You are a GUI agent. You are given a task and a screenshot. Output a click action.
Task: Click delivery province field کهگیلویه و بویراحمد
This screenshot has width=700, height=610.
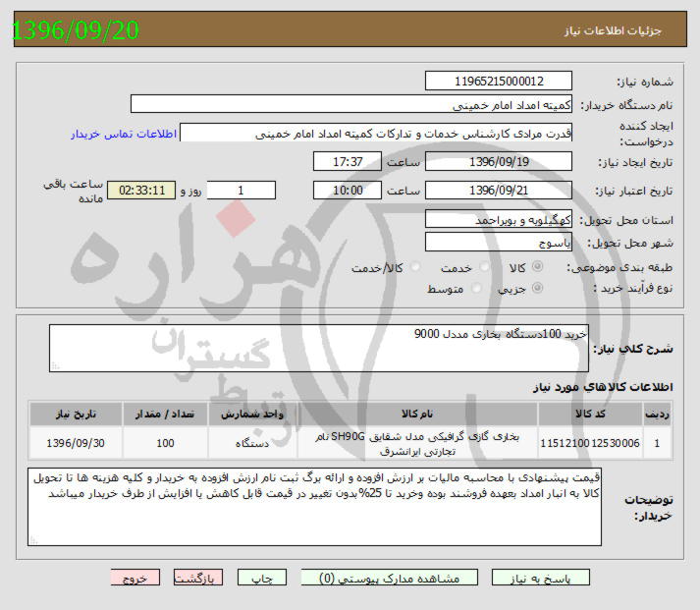click(x=499, y=219)
